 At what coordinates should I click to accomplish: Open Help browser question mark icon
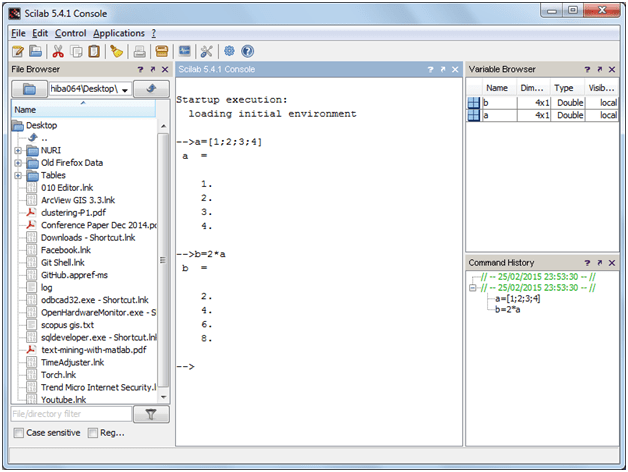(x=247, y=51)
